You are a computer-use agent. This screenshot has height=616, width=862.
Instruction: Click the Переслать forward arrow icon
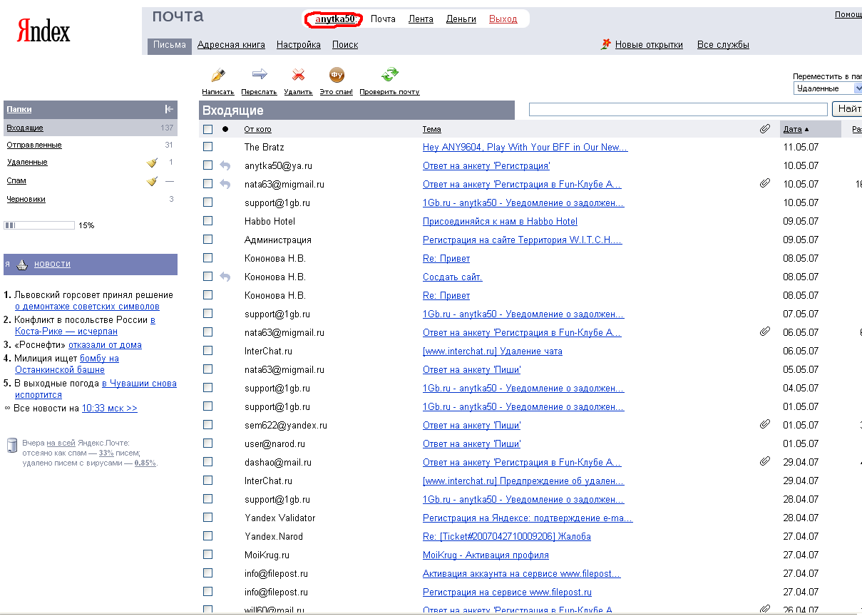click(x=260, y=74)
